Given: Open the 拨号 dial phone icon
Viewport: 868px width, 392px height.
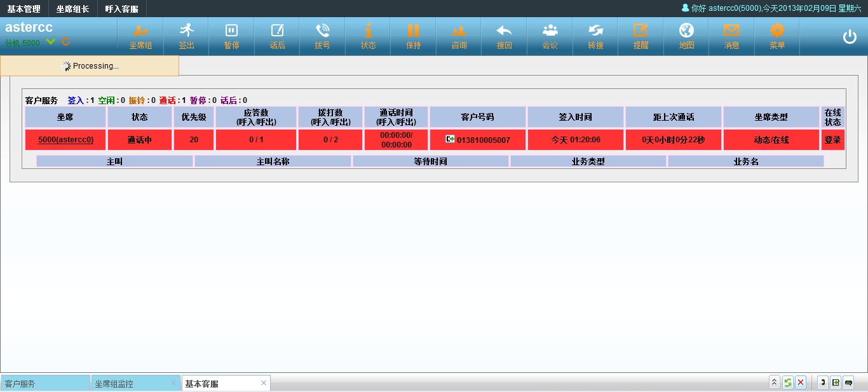Looking at the screenshot, I should tap(323, 30).
